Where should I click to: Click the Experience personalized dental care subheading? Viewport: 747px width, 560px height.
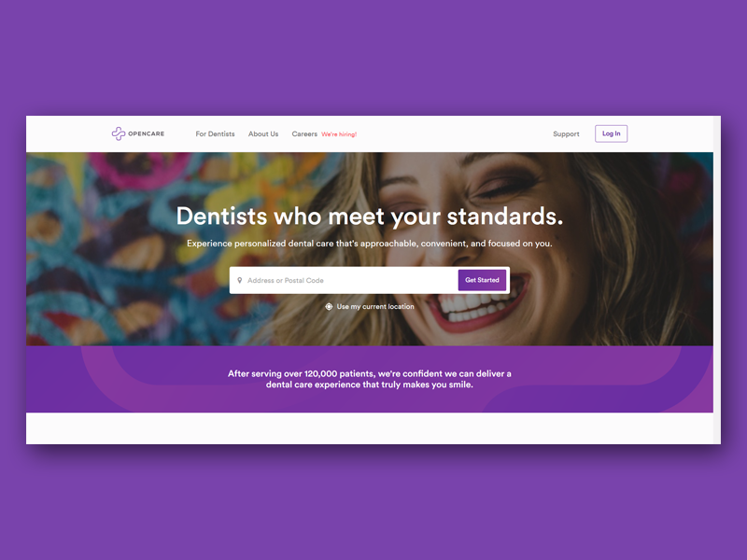tap(370, 244)
